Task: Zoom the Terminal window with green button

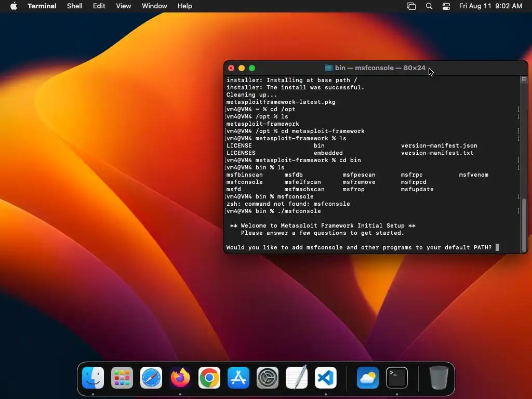Action: 252,68
